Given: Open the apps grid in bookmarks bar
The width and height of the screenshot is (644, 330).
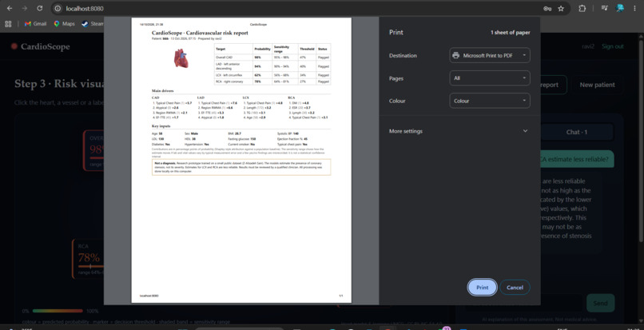Looking at the screenshot, I should point(8,24).
